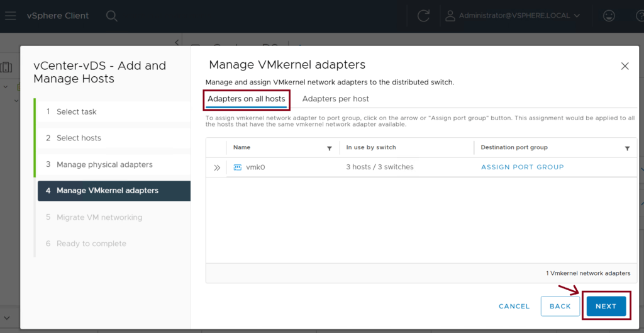Switch to Adapters per host tab
Image resolution: width=644 pixels, height=333 pixels.
pyautogui.click(x=336, y=99)
